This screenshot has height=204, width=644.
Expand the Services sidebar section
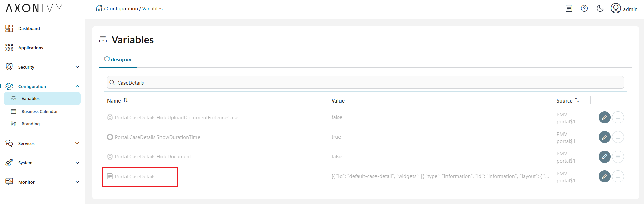point(77,143)
